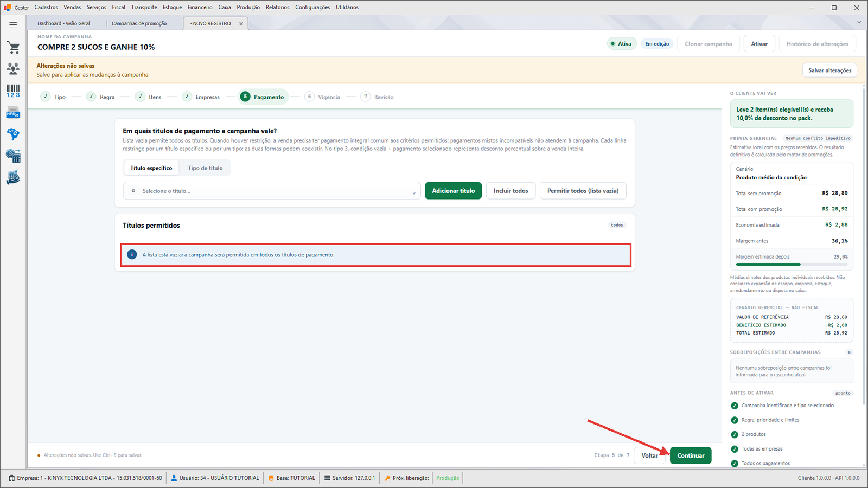Open the NF-e Brazil map icon
Image resolution: width=868 pixels, height=488 pixels.
[13, 134]
